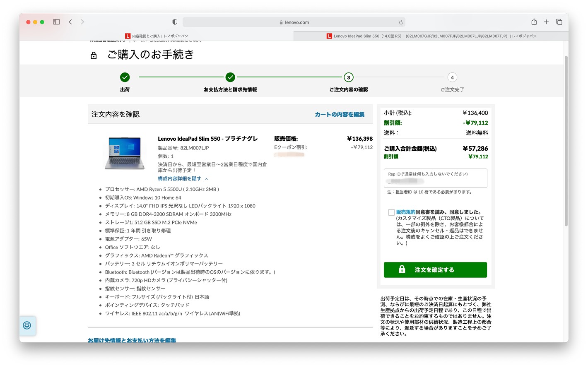Click the ストレージ1: 512 GB SSD spec line

click(x=151, y=222)
